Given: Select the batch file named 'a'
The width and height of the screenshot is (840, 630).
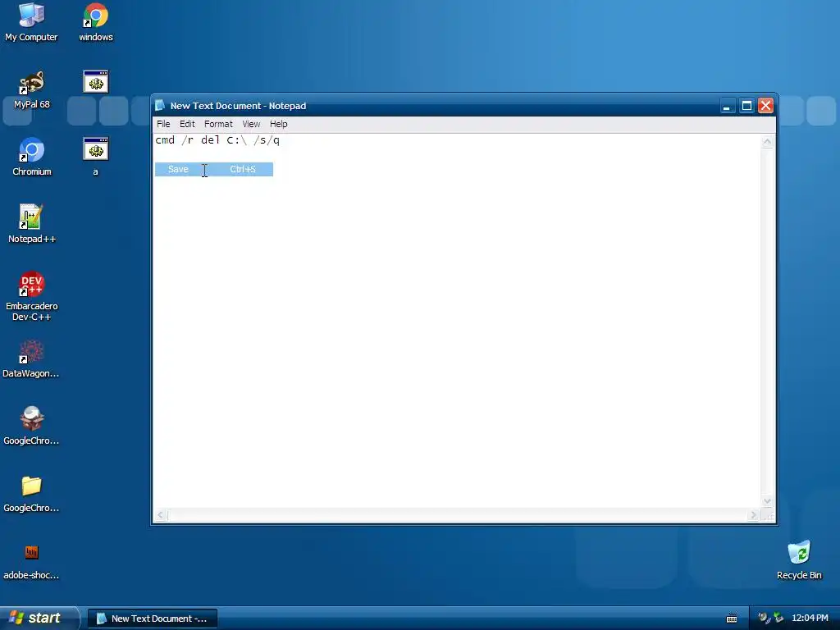Looking at the screenshot, I should (x=96, y=157).
